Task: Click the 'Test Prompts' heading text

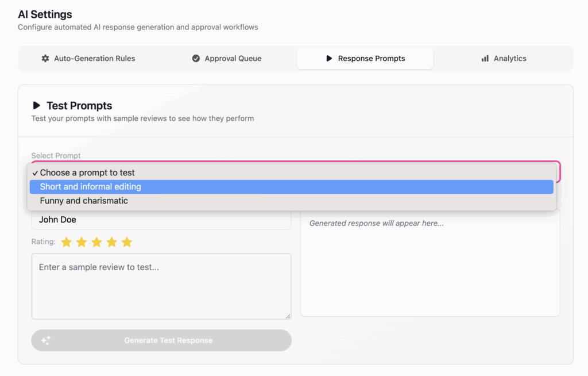Action: pos(79,106)
